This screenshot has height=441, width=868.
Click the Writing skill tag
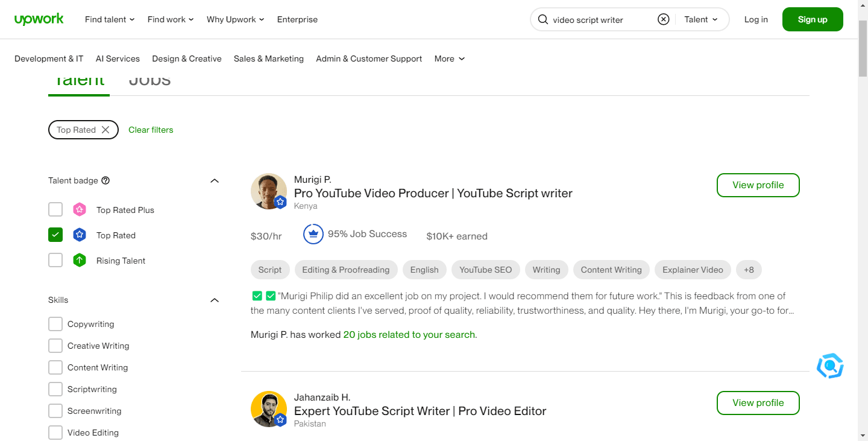(x=547, y=270)
